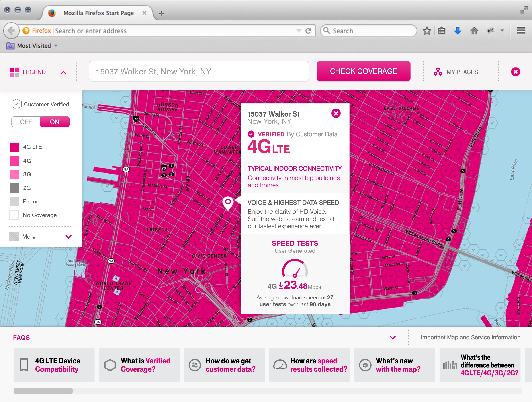Click the My Places pin icon

(438, 72)
